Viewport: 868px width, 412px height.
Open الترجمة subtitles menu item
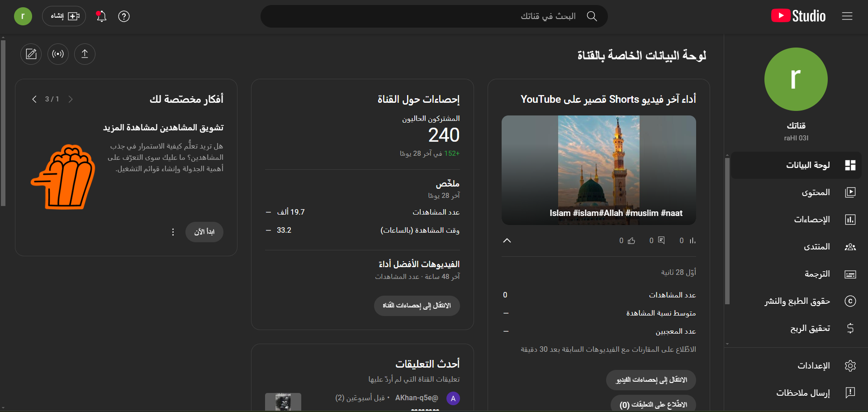(796, 274)
